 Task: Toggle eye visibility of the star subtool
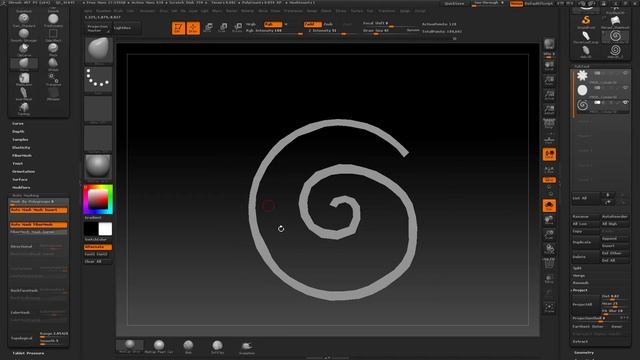click(625, 73)
